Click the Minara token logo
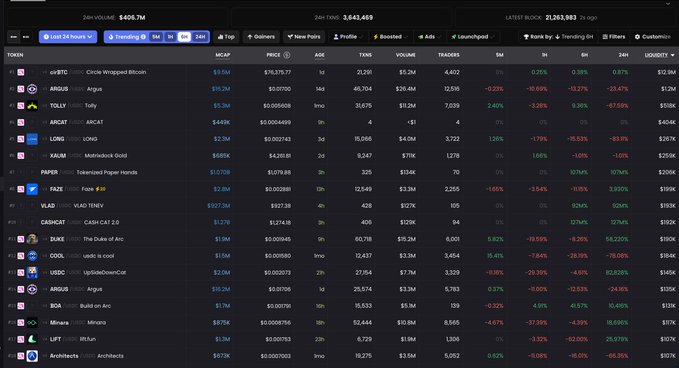Screen dimensions: 679x368 (x=32, y=323)
